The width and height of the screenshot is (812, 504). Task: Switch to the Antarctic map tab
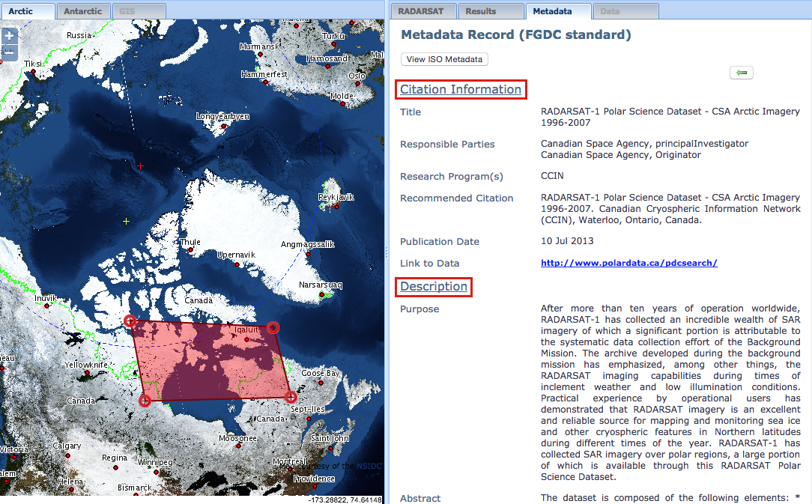tap(83, 10)
